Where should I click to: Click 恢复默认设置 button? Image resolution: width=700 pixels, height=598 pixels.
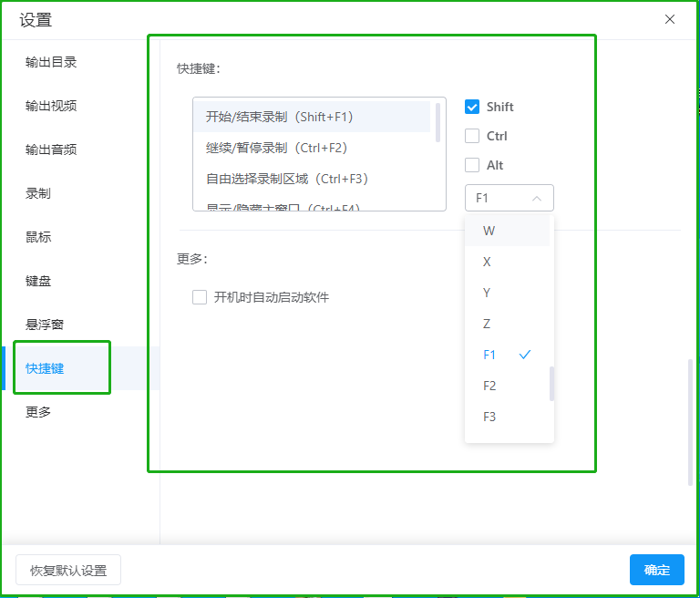[x=68, y=570]
